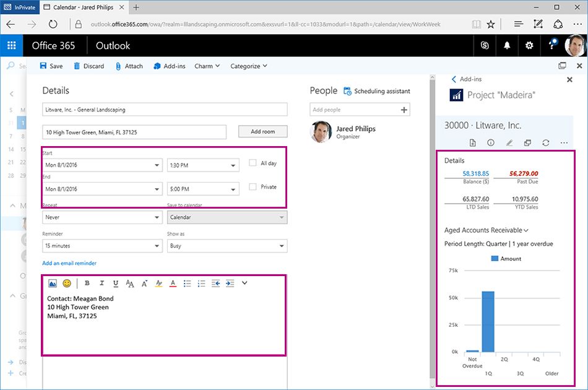Close the edit event form
The width and height of the screenshot is (588, 390).
coord(579,66)
